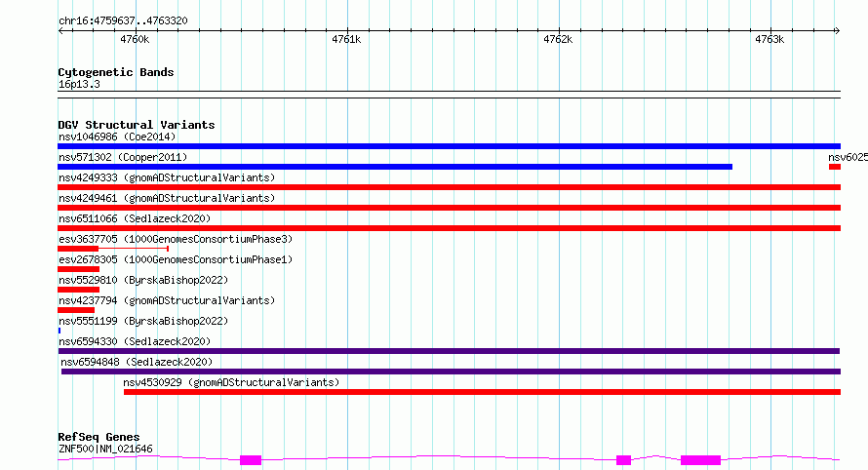
Task: Click the DGV Structural Variants track title
Action: [x=137, y=125]
